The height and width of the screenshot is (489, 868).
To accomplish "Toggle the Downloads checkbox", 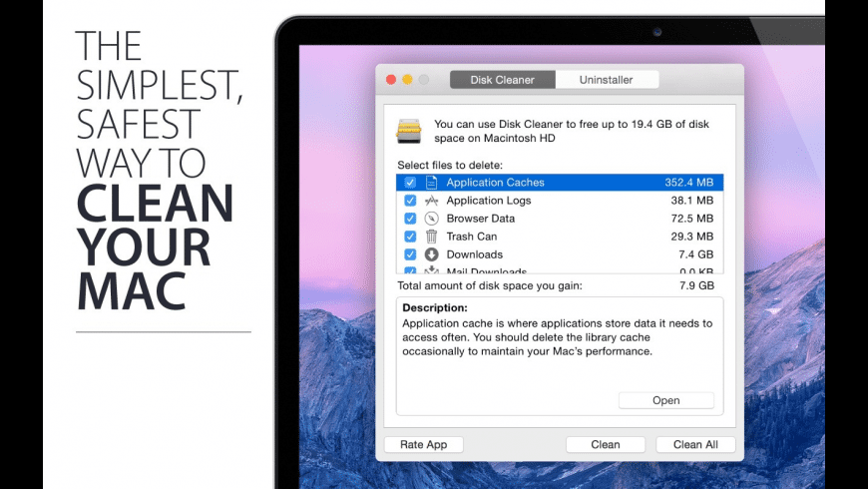I will (x=410, y=254).
